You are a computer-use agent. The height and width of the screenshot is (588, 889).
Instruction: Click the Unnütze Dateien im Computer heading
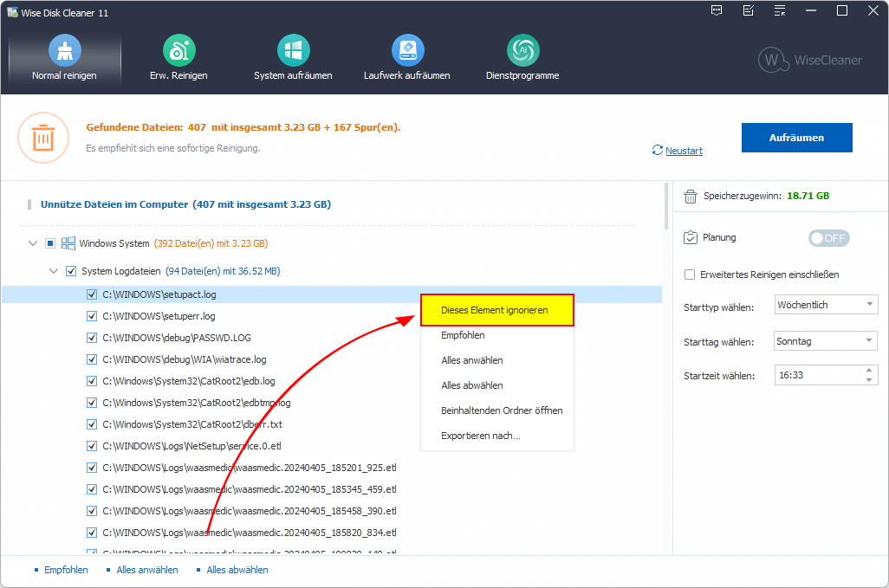[x=185, y=204]
